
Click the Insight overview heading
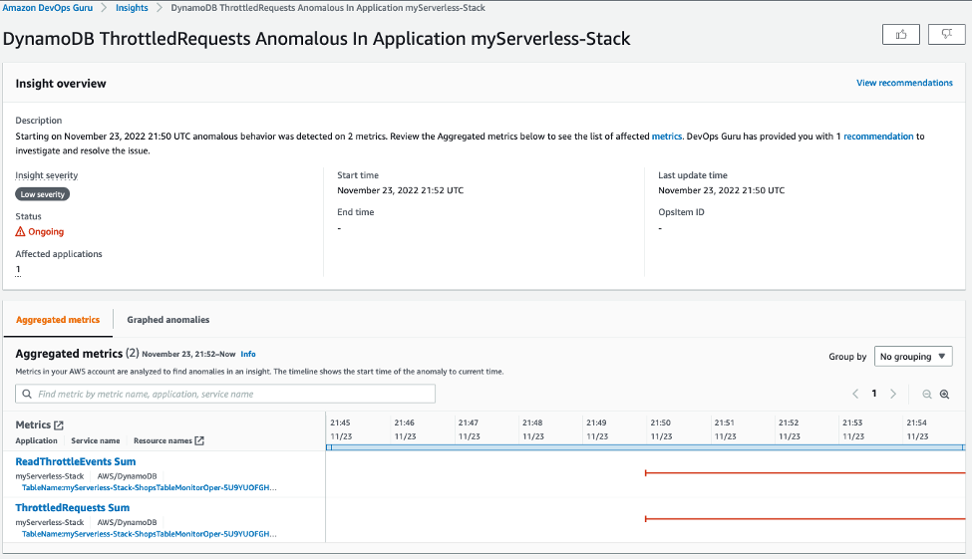61,84
